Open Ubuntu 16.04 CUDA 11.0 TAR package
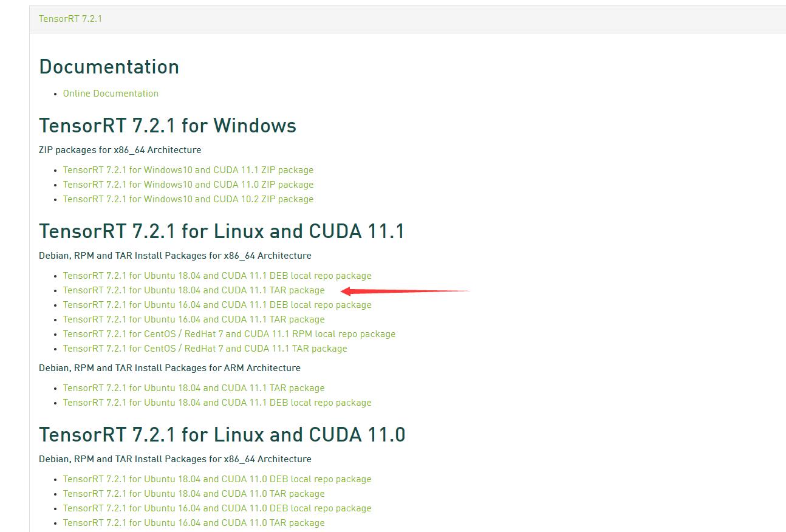Viewport: 786px width, 532px height. click(x=194, y=523)
